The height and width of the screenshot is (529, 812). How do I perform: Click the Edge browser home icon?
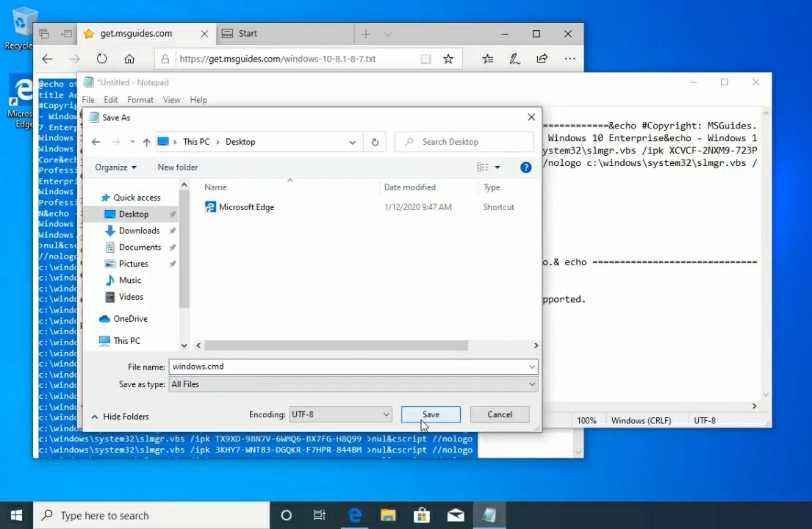click(129, 59)
